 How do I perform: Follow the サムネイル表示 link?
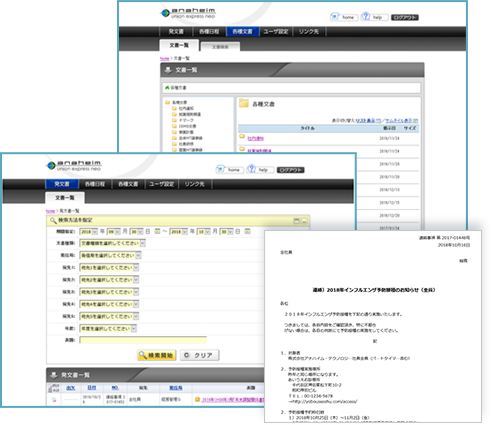399,120
